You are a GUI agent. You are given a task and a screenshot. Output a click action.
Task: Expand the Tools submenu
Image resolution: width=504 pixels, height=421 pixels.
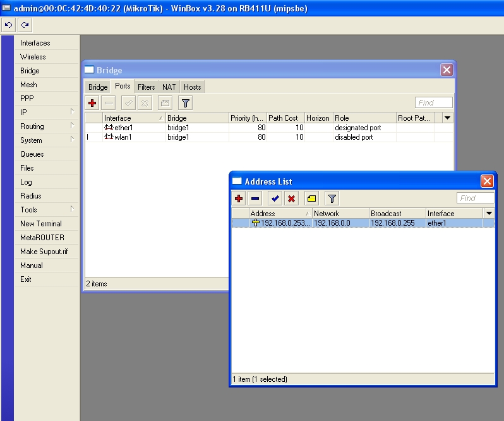click(x=72, y=209)
